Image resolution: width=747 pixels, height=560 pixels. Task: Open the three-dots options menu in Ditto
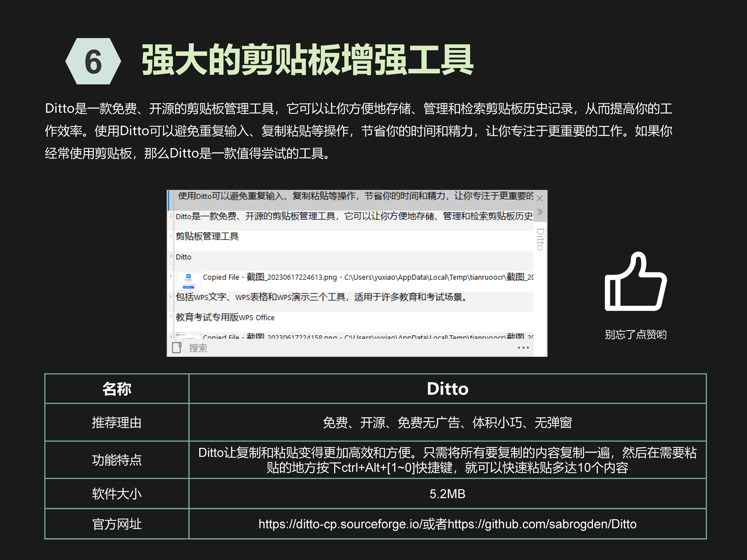(x=523, y=348)
